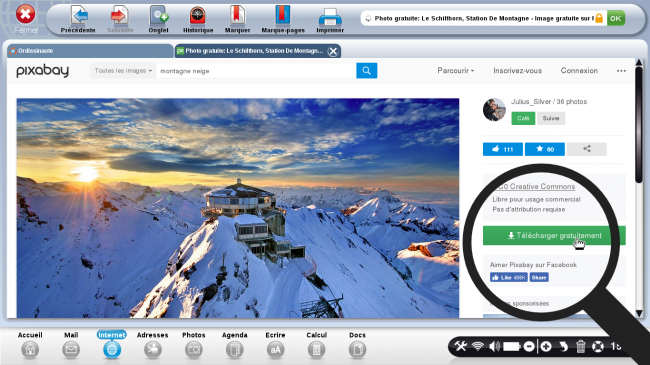The image size is (650, 365).
Task: Print the page with Imprimer icon
Action: (x=330, y=17)
